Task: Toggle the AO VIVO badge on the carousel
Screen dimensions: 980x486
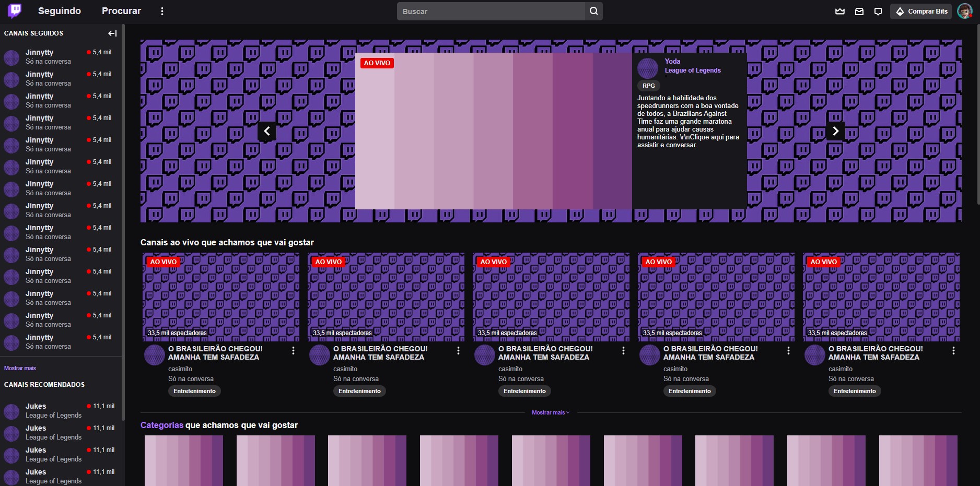Action: (x=377, y=63)
